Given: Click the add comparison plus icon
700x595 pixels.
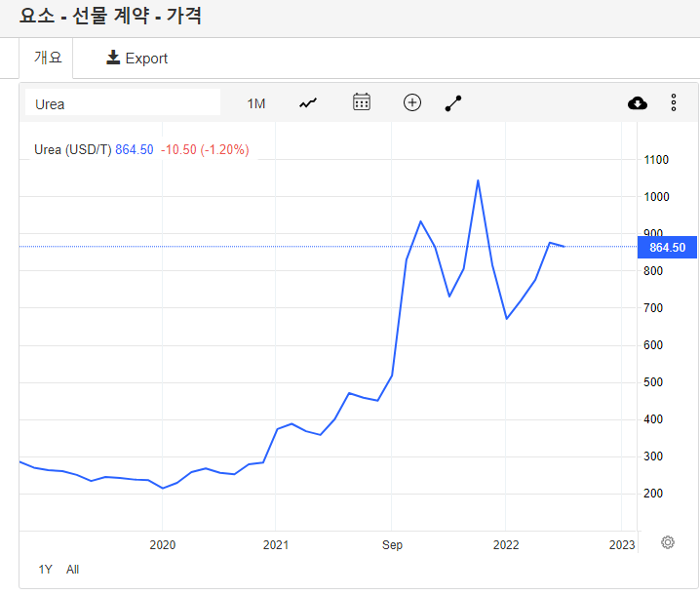Looking at the screenshot, I should (x=412, y=102).
